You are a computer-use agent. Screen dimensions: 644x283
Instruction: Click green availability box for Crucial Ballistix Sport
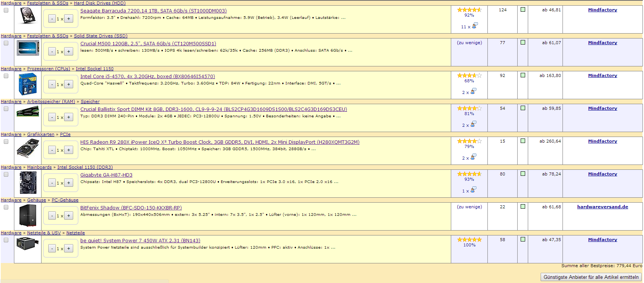pyautogui.click(x=523, y=108)
